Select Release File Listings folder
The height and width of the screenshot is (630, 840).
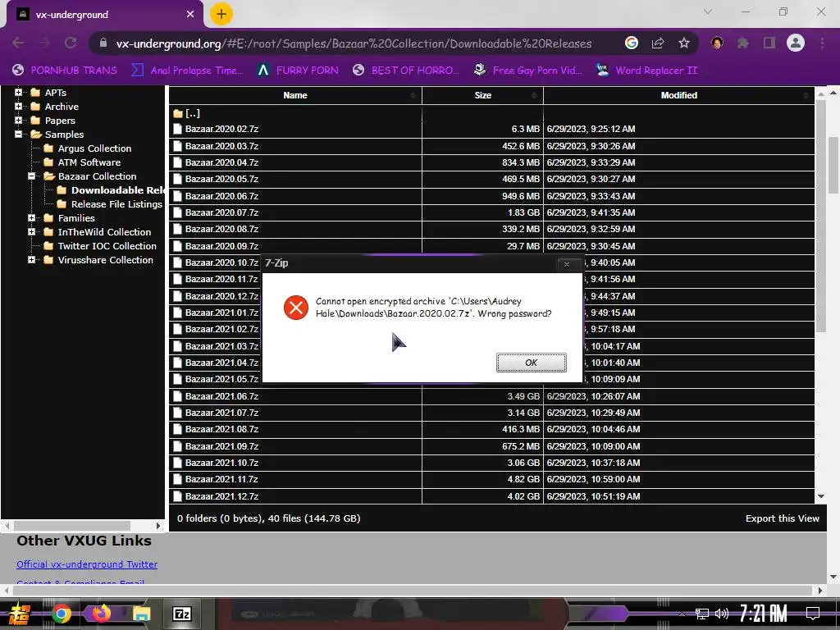116,204
